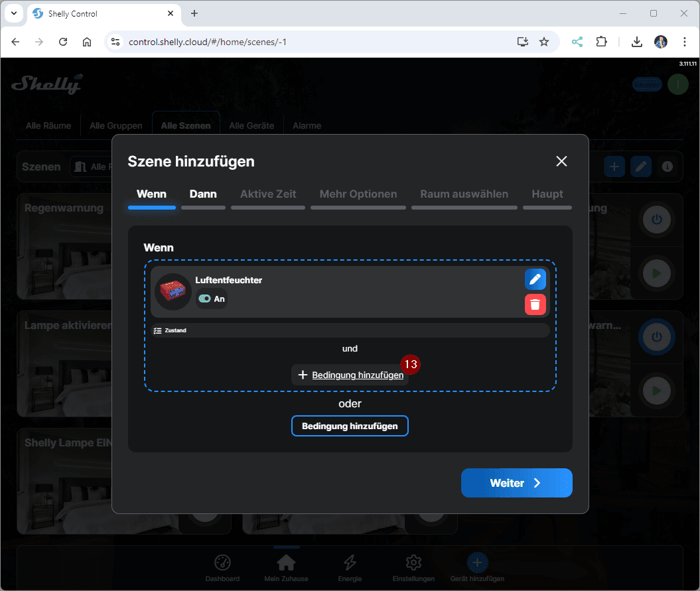Screen dimensions: 700x591
Task: Bookmark this page with the star icon
Action: point(544,42)
